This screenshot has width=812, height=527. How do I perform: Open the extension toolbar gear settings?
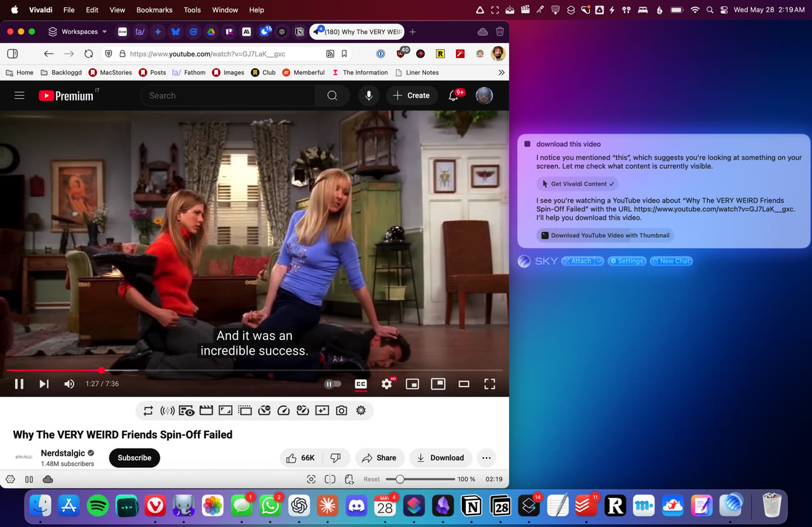(361, 410)
